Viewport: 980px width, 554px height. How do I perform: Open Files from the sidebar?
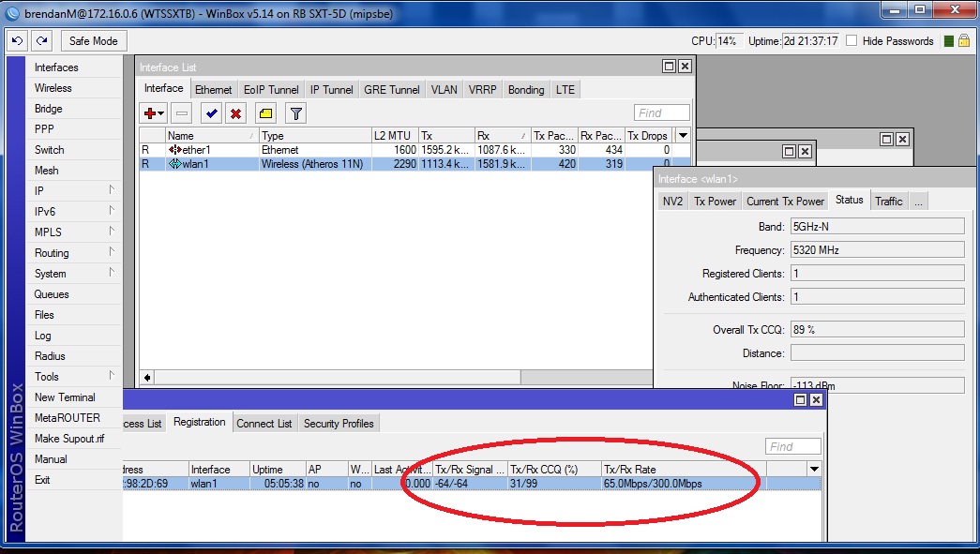44,315
